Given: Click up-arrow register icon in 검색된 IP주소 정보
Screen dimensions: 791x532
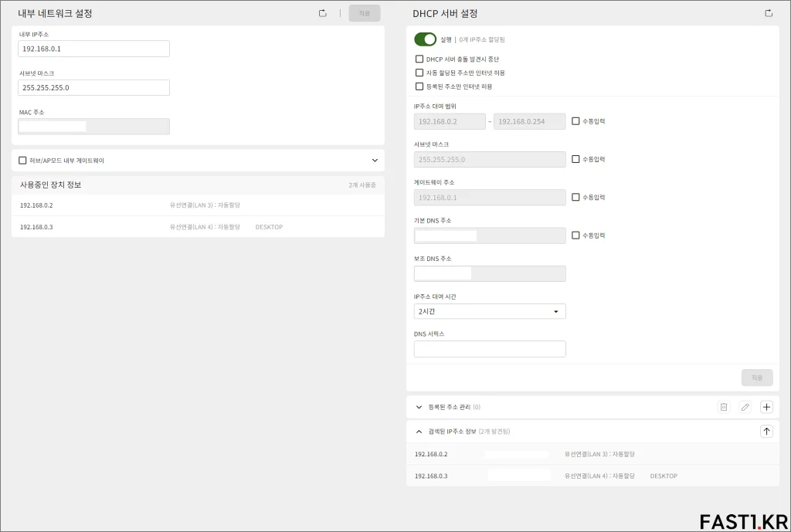Looking at the screenshot, I should (x=766, y=431).
